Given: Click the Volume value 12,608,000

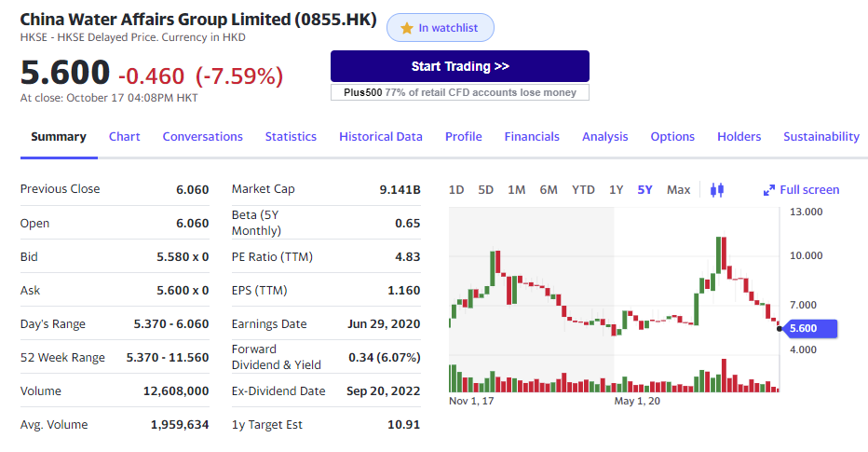Looking at the screenshot, I should [176, 391].
